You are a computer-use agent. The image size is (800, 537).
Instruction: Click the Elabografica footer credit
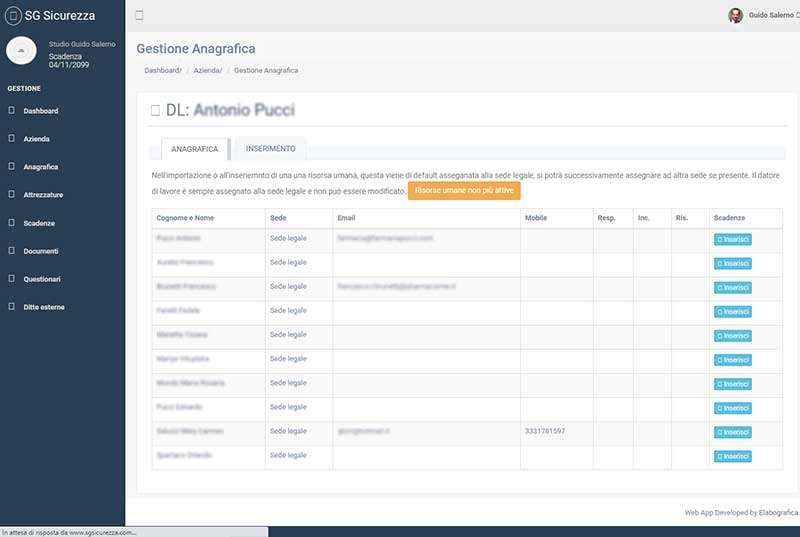[778, 513]
